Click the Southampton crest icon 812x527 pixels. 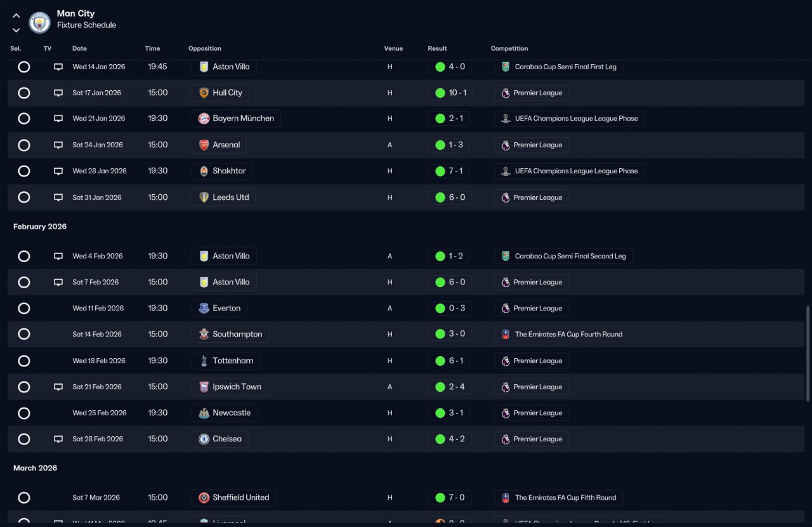click(x=204, y=334)
